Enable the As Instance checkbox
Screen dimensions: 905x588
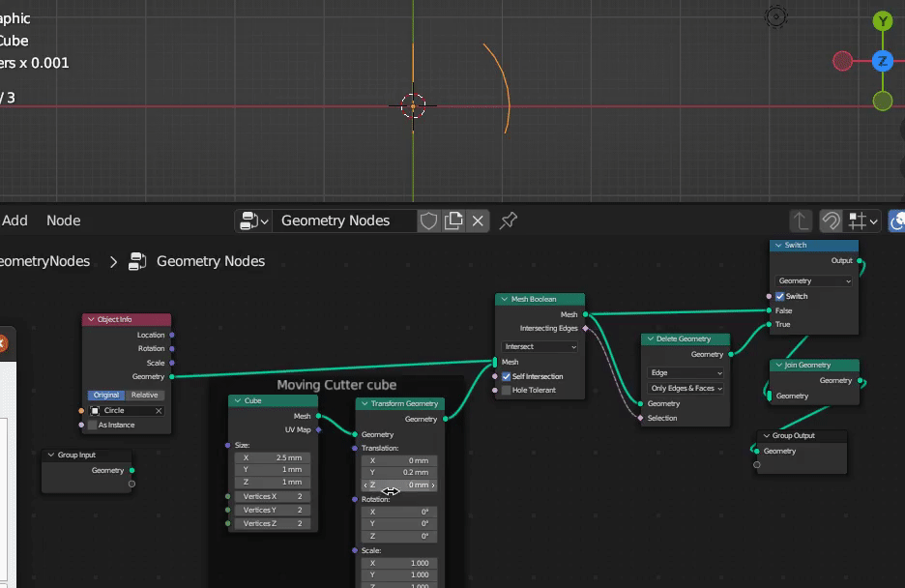pos(93,426)
